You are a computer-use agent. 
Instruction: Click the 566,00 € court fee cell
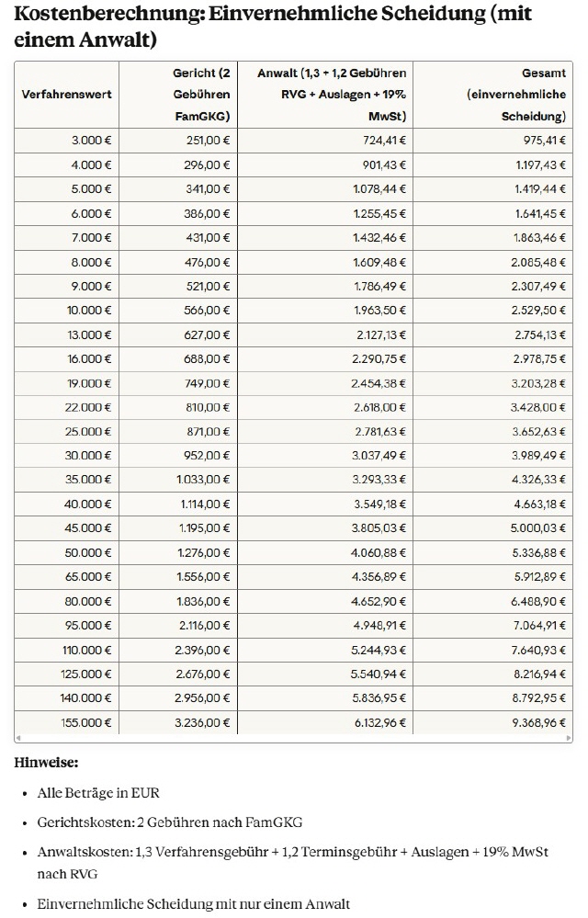pyautogui.click(x=207, y=310)
